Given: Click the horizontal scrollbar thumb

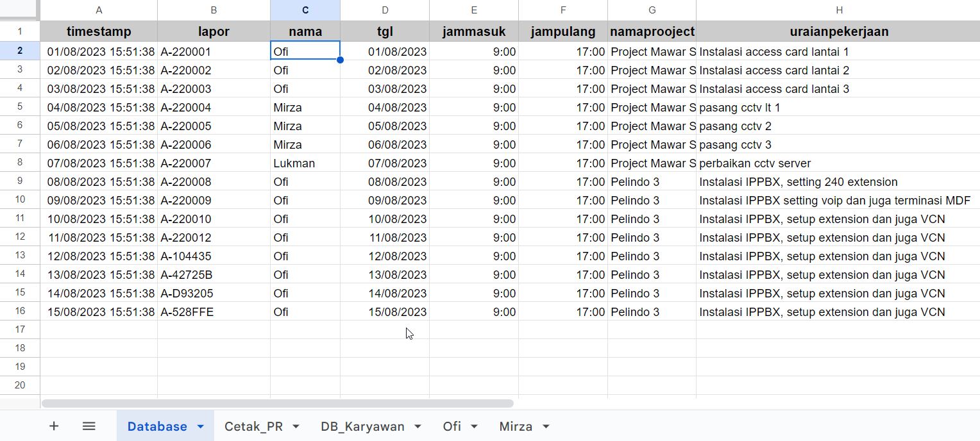Looking at the screenshot, I should pos(278,404).
